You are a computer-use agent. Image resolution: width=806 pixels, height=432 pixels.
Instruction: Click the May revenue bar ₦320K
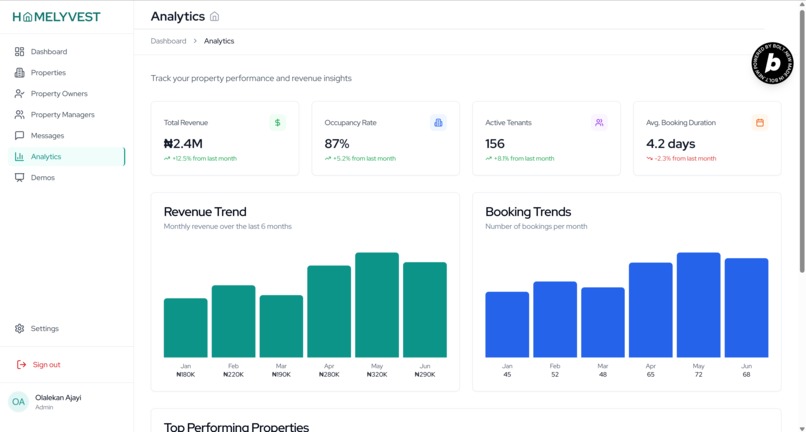(x=377, y=304)
